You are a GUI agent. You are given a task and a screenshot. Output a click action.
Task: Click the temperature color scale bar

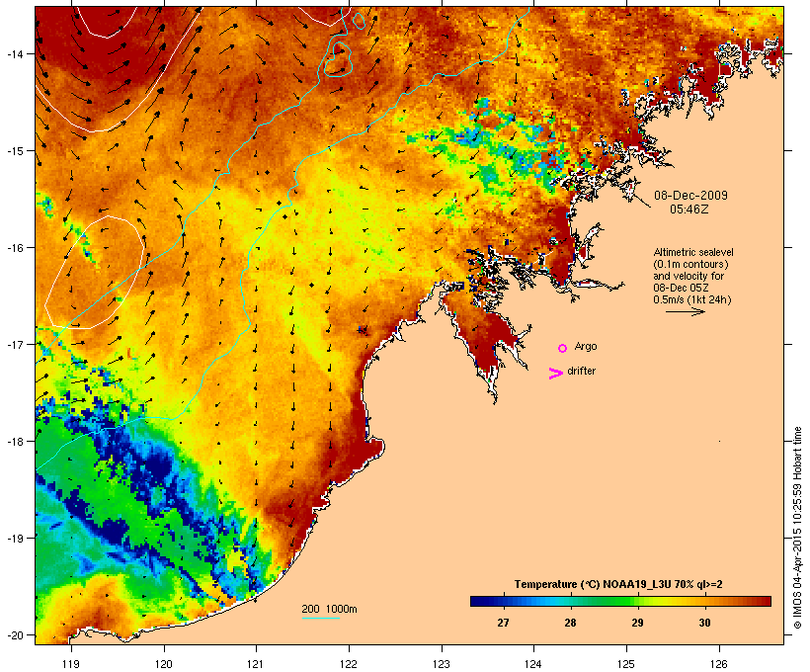(x=620, y=601)
